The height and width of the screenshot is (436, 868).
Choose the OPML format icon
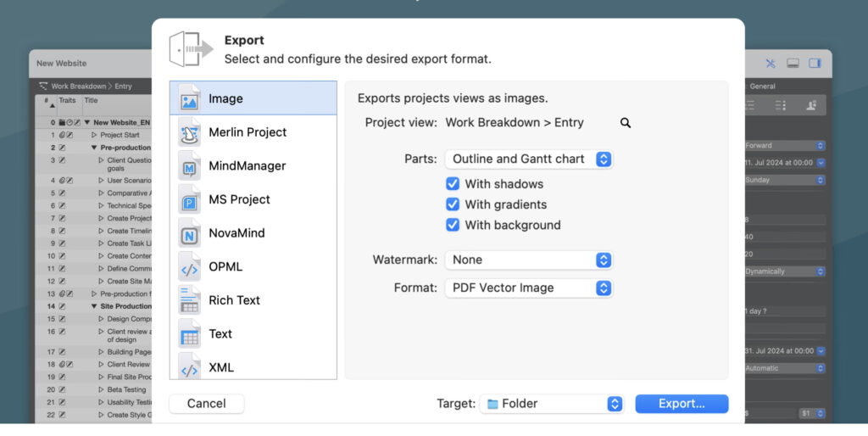(190, 267)
